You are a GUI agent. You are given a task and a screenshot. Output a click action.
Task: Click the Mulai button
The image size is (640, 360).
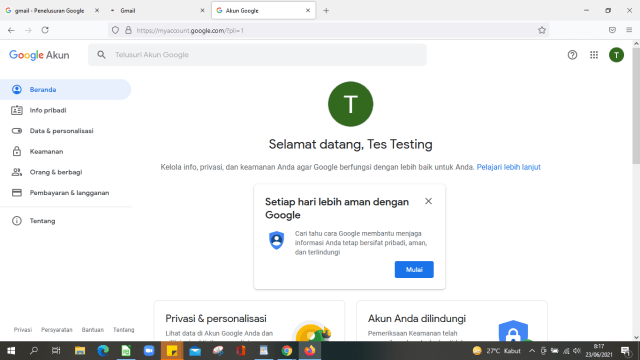click(414, 269)
